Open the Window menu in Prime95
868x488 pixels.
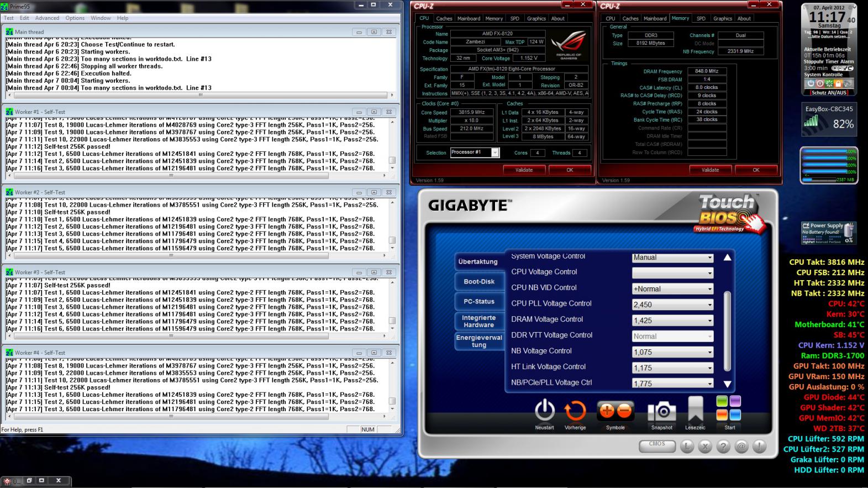pyautogui.click(x=101, y=18)
